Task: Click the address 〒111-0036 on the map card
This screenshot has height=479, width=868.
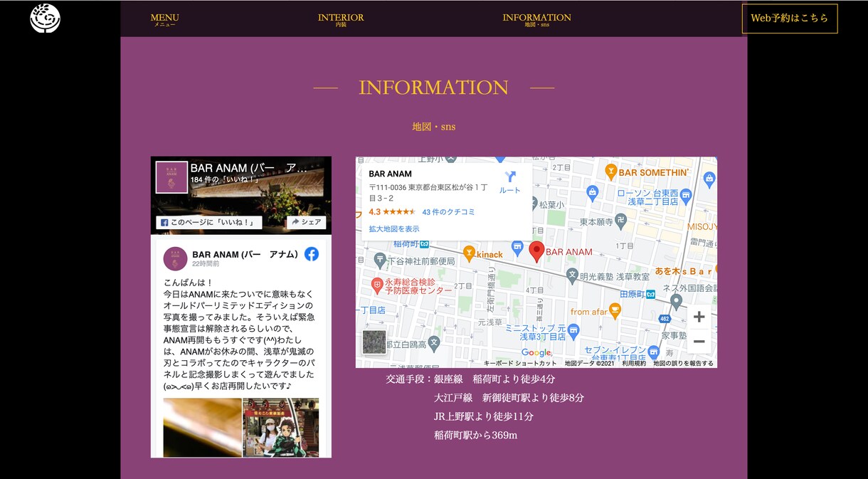Action: (428, 193)
